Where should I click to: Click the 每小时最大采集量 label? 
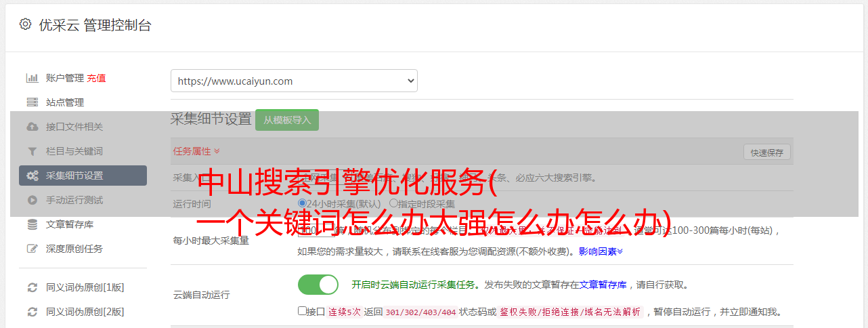211,240
